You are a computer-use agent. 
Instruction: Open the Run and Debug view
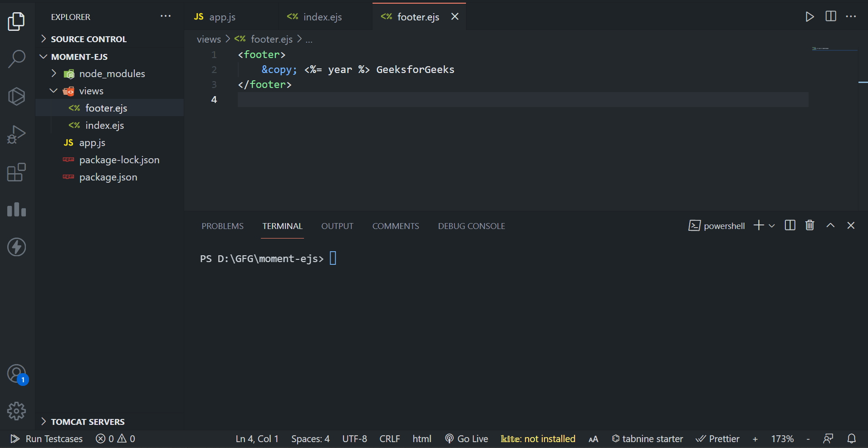tap(17, 135)
